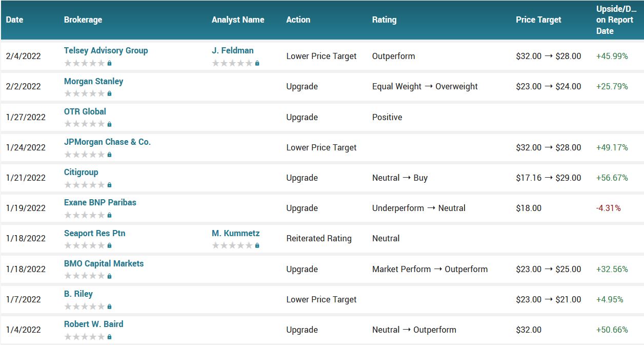Viewport: 644px width, 345px height.
Task: Click lock icon under B. Riley
Action: pyautogui.click(x=109, y=306)
